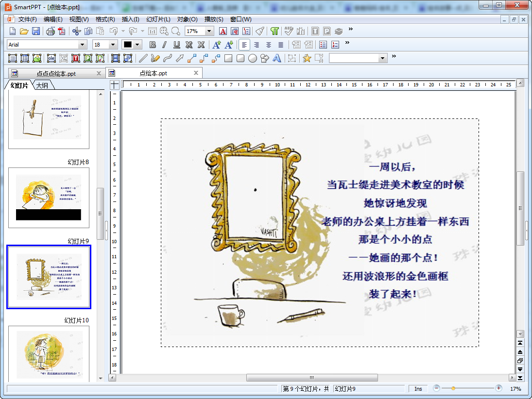The image size is (532, 399).
Task: Switch to the 大纲 outline tab
Action: tap(42, 85)
